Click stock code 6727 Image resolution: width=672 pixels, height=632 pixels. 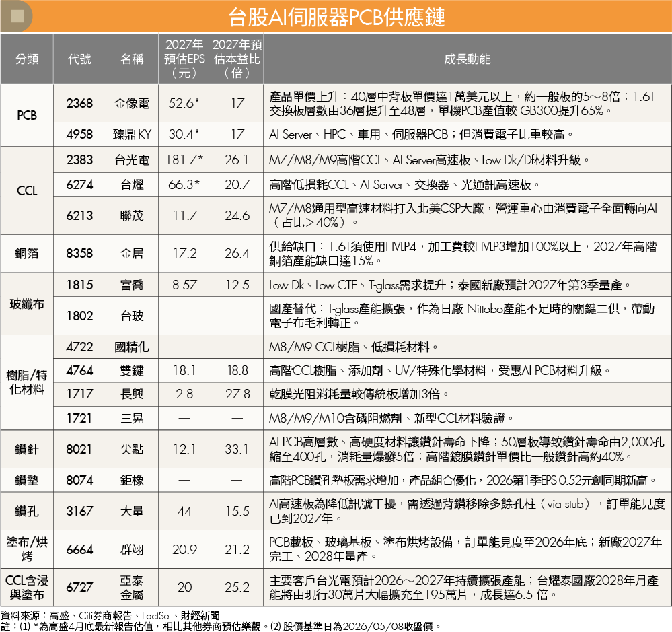coord(79,588)
